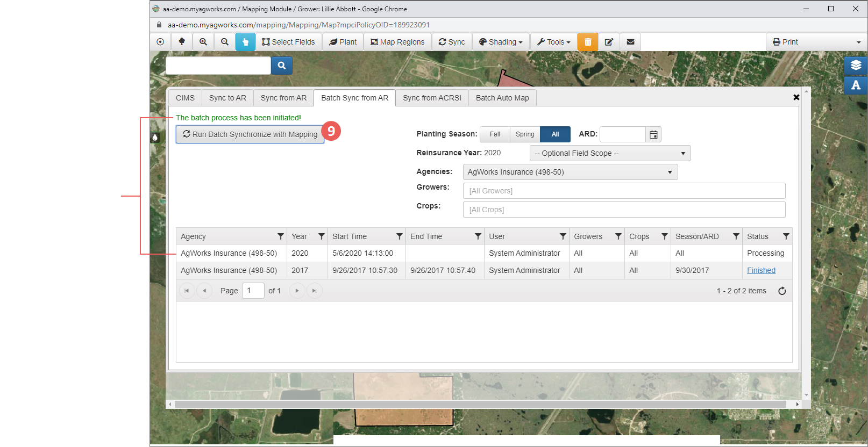868x447 pixels.
Task: Filter the Agency column
Action: [x=280, y=236]
